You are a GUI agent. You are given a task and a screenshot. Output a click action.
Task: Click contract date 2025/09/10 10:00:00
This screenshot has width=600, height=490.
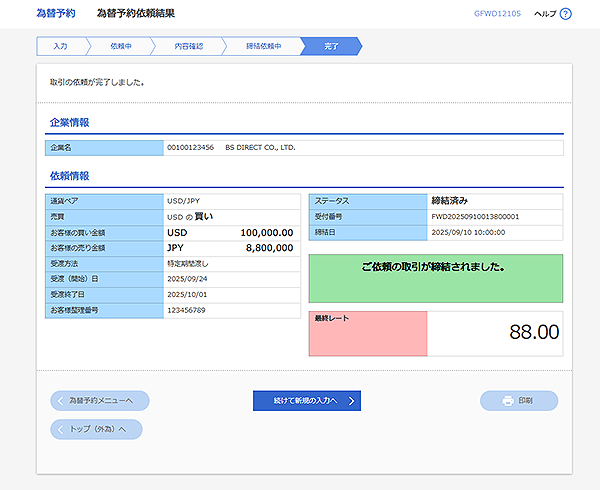click(468, 233)
